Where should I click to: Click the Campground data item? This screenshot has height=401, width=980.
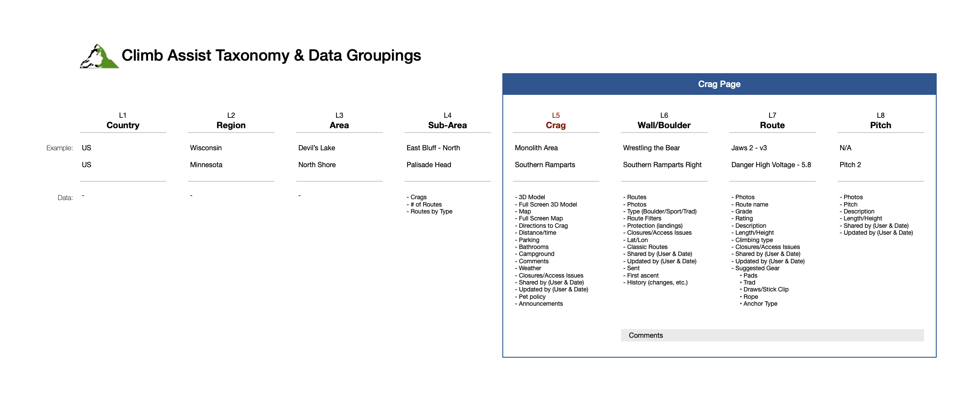click(x=534, y=254)
